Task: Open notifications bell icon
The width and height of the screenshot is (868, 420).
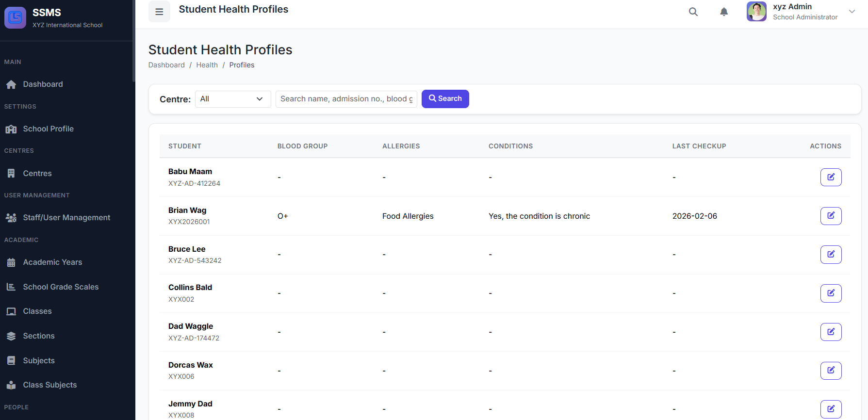Action: click(723, 12)
